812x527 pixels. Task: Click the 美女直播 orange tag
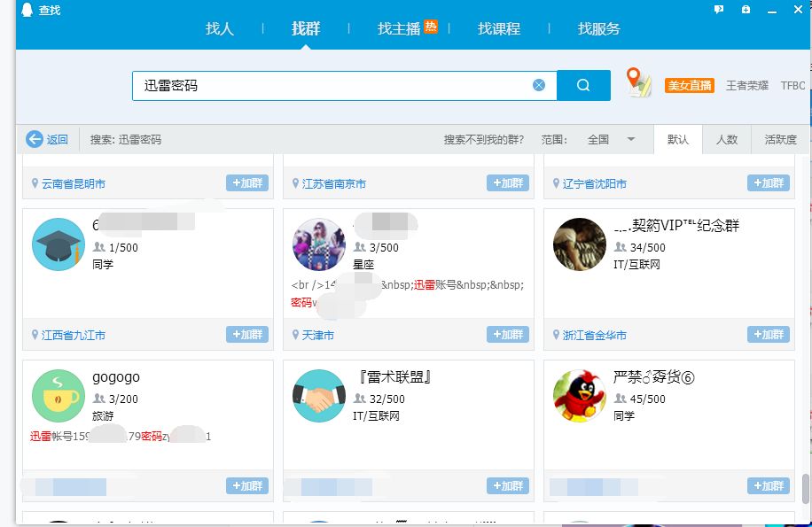690,85
